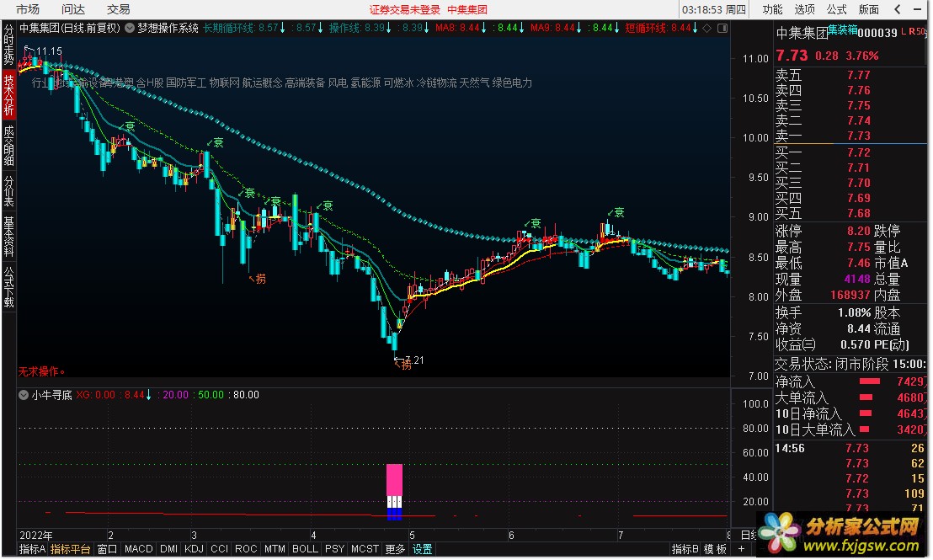The height and width of the screenshot is (560, 933).
Task: Open the 功能 menu
Action: [x=772, y=9]
